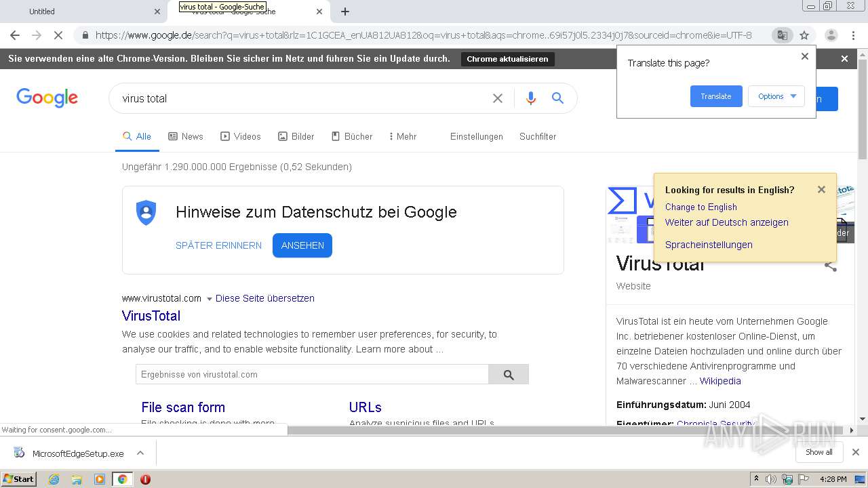Select the Alle results tab
The image size is (868, 488).
137,136
